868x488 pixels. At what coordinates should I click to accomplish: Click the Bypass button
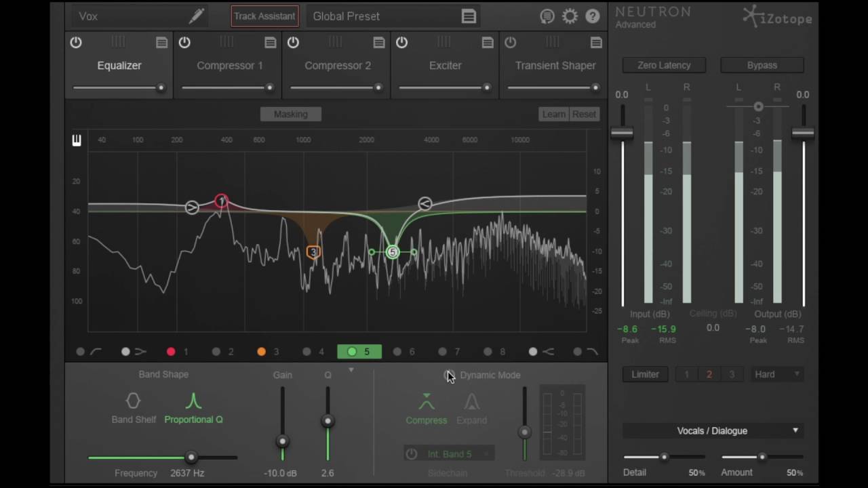pyautogui.click(x=762, y=65)
